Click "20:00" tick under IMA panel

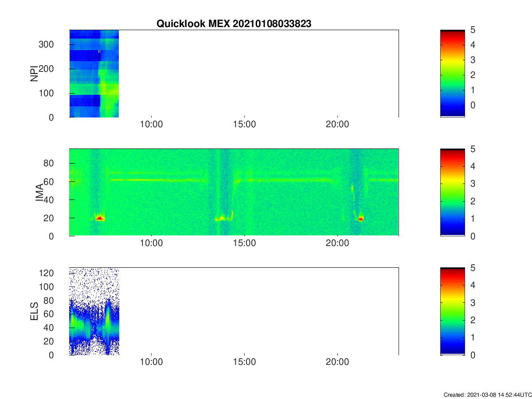(x=337, y=243)
